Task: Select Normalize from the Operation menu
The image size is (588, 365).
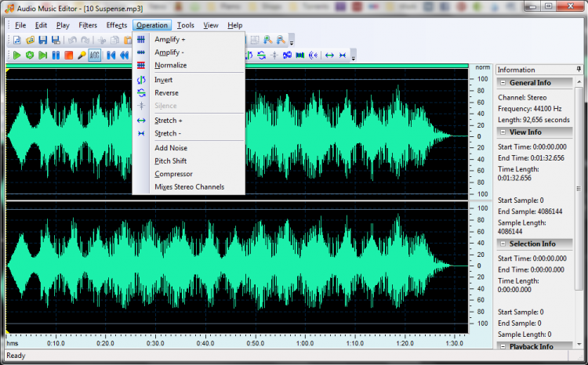Action: click(170, 65)
